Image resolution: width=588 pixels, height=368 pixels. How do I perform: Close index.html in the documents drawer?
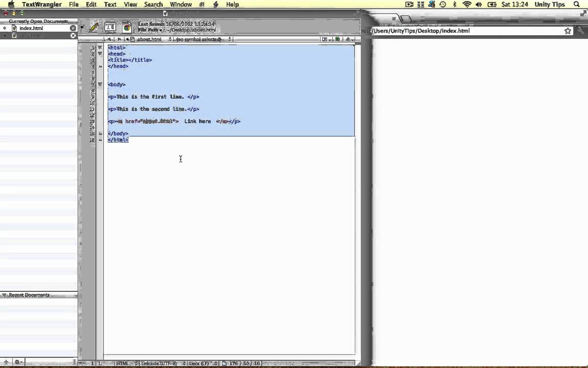point(73,28)
